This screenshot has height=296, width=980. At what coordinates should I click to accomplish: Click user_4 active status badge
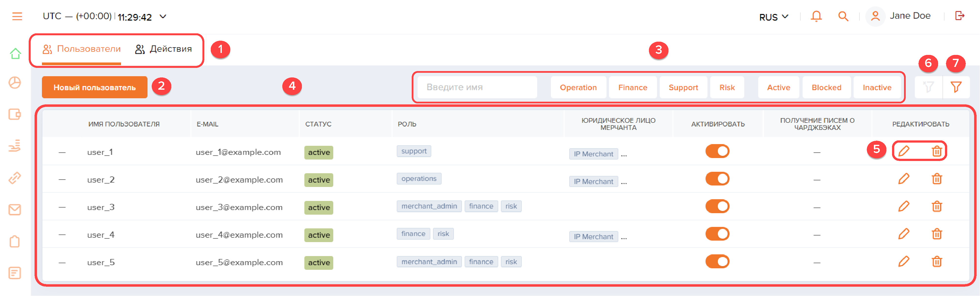319,235
